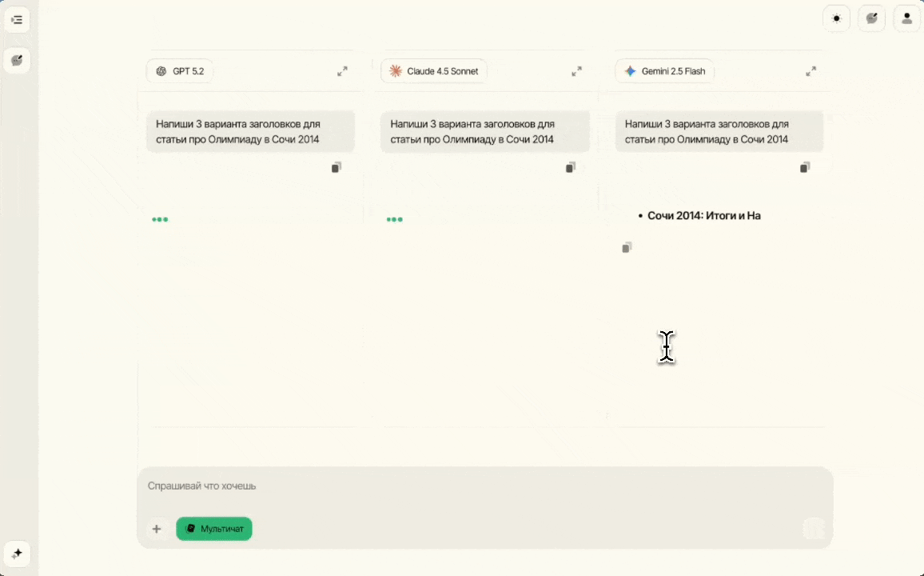Toggle light theme sun icon
924x576 pixels.
[836, 19]
